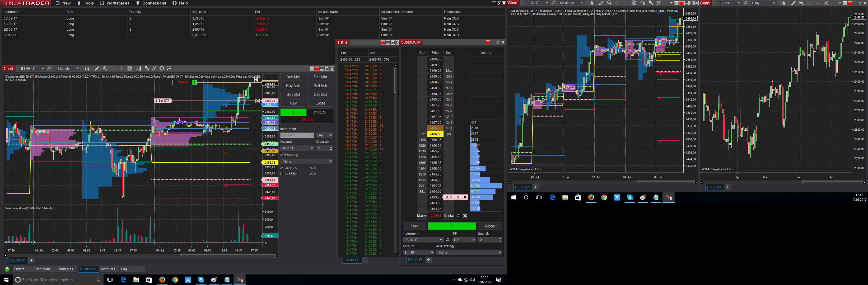Click Order qty stepper in Chart Trader
Screen dimensions: 868x285
(331, 148)
